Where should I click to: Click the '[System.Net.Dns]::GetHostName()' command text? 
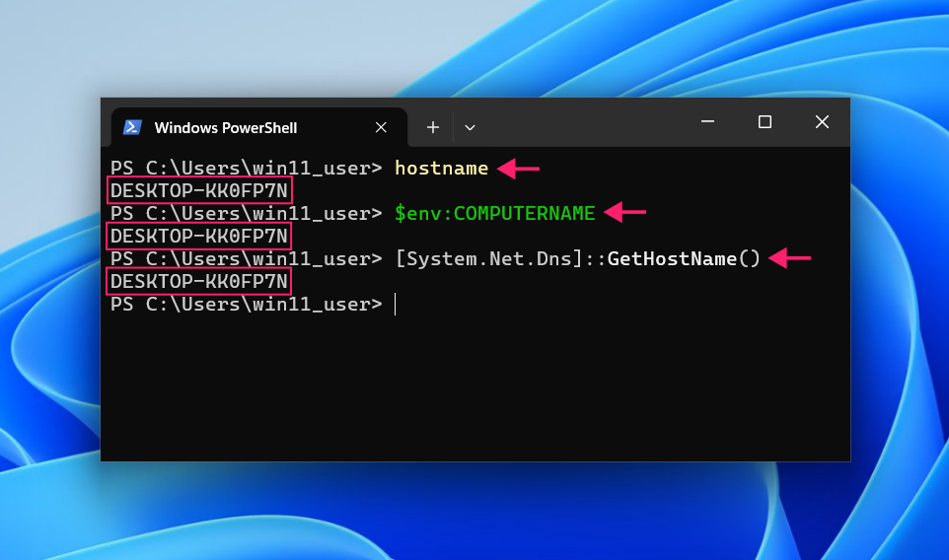point(577,259)
